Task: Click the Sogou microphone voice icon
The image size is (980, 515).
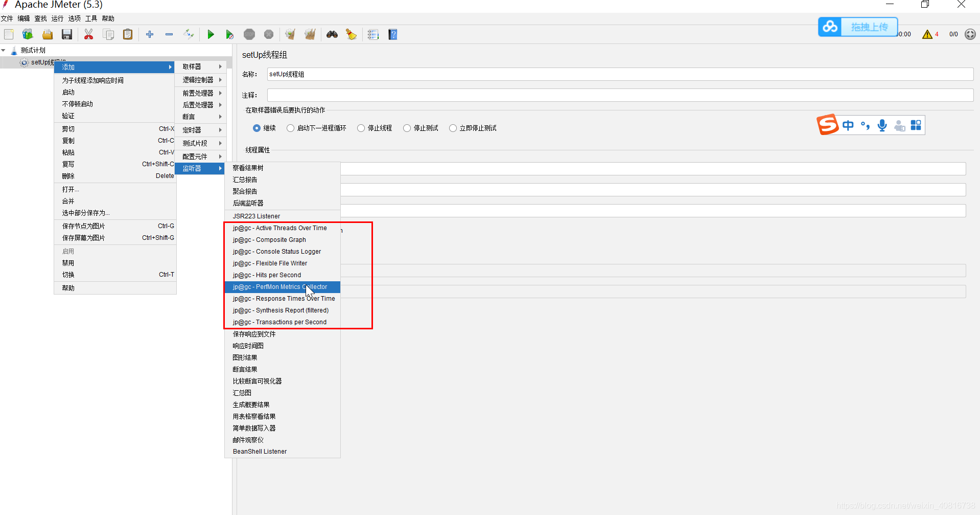Action: tap(882, 125)
